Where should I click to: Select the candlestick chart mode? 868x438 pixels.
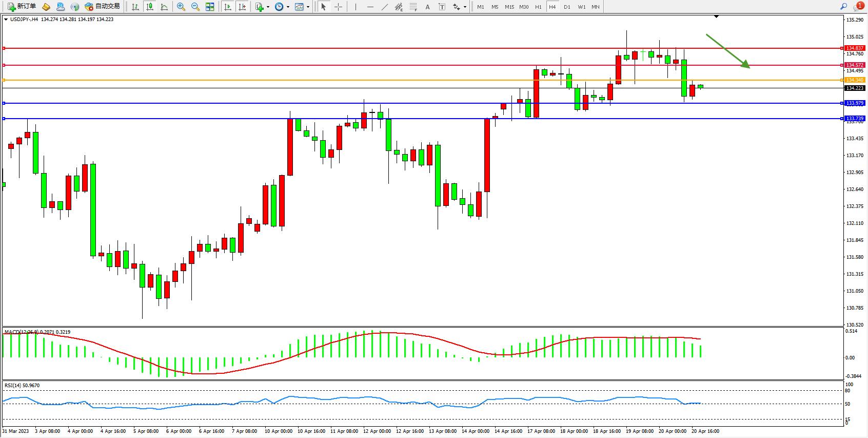(x=150, y=7)
